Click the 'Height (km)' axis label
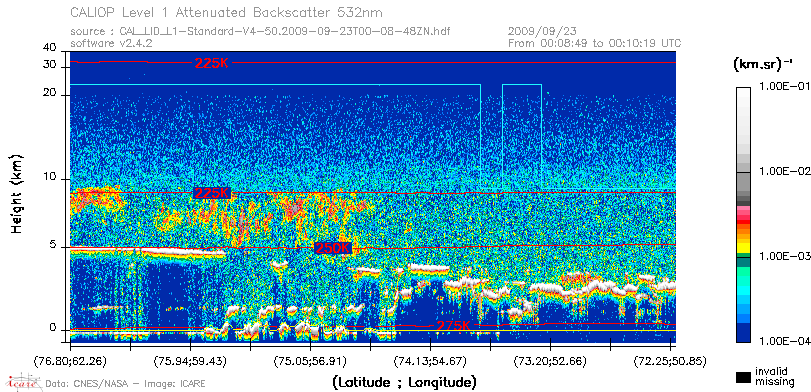Screen dimensions: 811x392 [17, 193]
